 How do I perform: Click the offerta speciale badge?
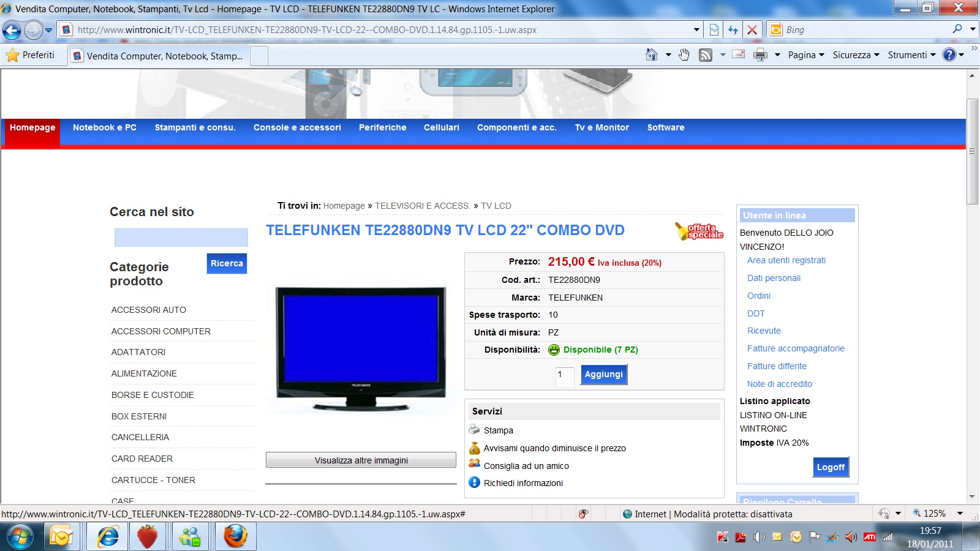point(699,231)
